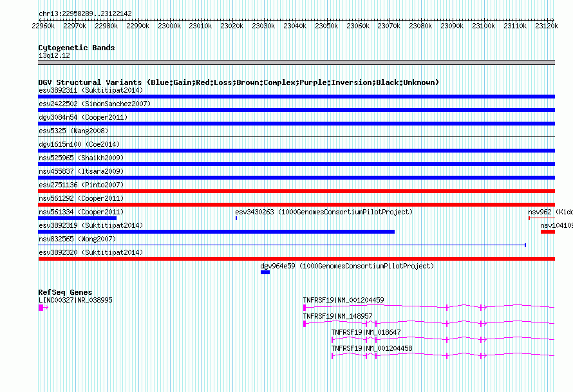Click the 23000k ruler tick label

click(x=169, y=26)
